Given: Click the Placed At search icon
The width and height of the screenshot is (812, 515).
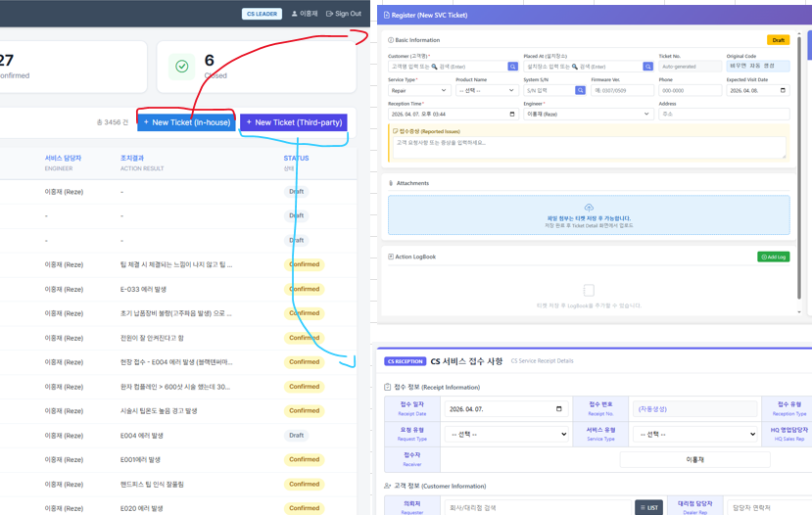Looking at the screenshot, I should (647, 67).
